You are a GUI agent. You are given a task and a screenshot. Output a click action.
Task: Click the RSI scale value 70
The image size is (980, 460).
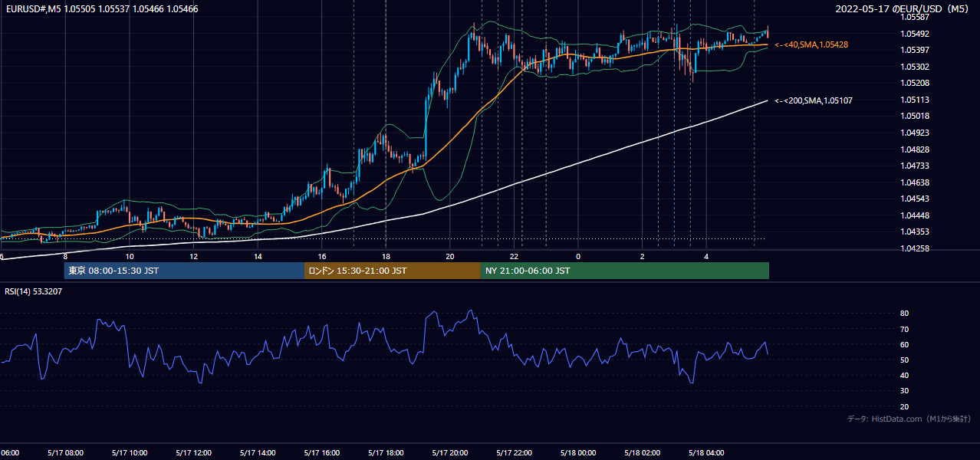pos(904,329)
